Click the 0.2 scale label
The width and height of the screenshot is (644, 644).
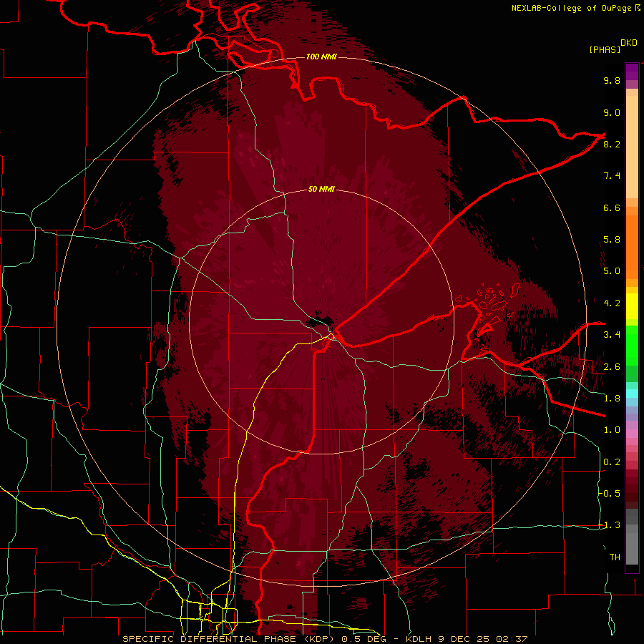612,462
